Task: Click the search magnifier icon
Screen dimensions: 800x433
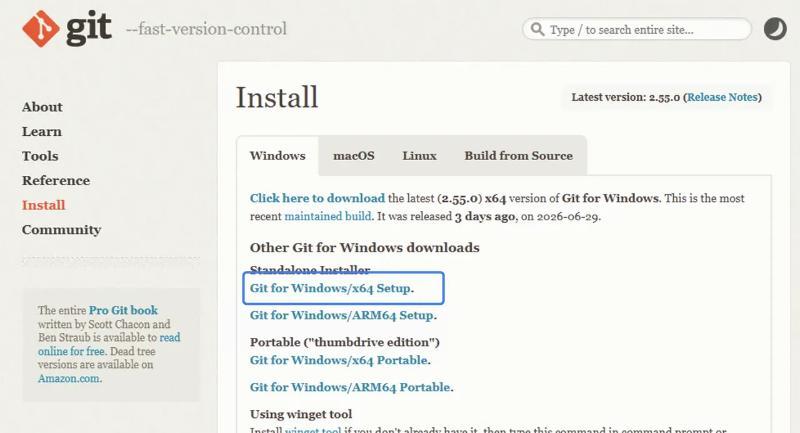Action: point(537,29)
